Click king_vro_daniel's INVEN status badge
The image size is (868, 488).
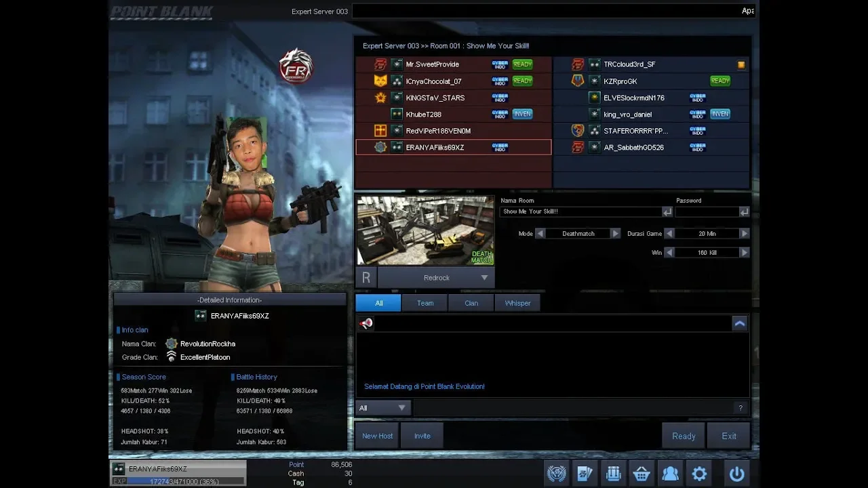(720, 114)
